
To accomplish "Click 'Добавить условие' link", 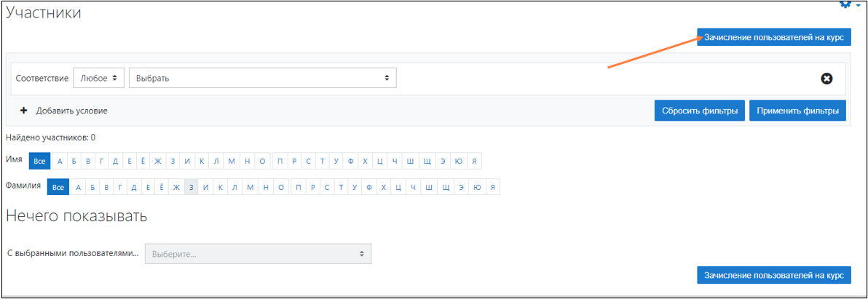I will coord(72,111).
